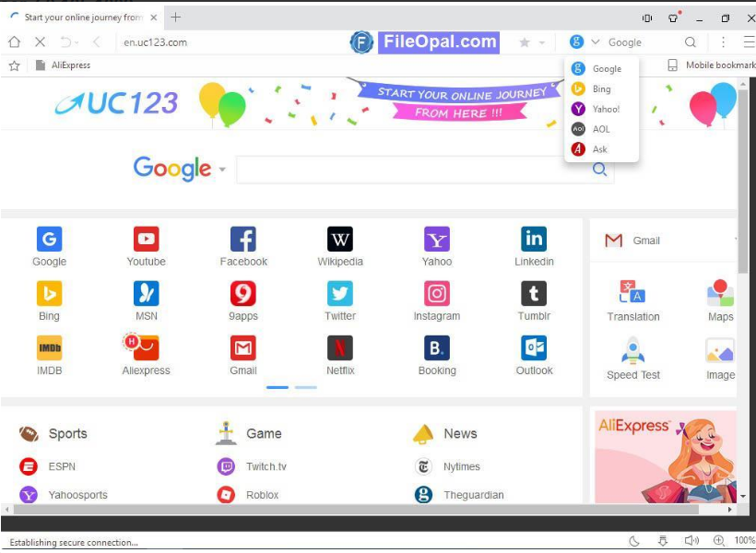Open the Bing shortcut tile
This screenshot has width=756, height=553.
pos(49,301)
